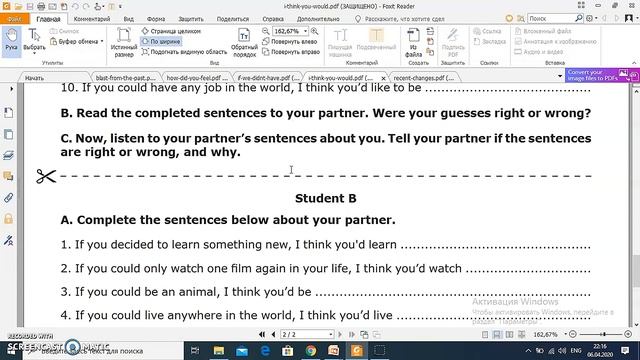Collapse the ribbon with the chevron arrow

pyautogui.click(x=634, y=63)
